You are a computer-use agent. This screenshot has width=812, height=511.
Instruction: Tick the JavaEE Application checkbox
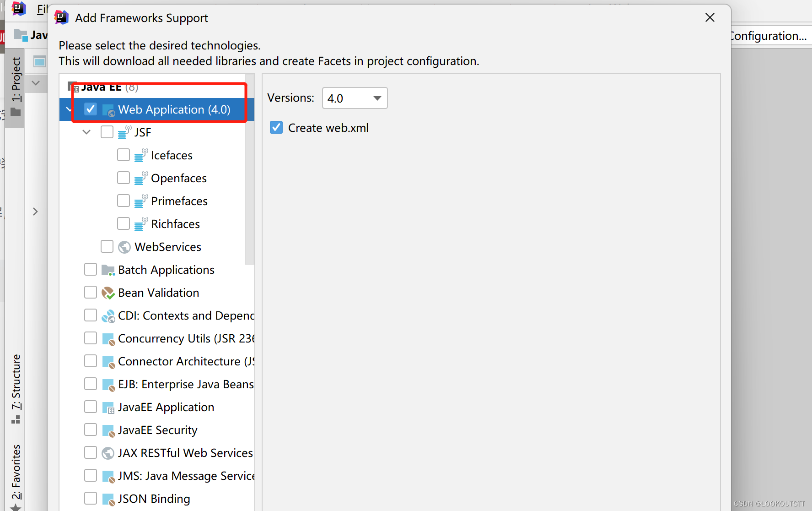point(91,407)
